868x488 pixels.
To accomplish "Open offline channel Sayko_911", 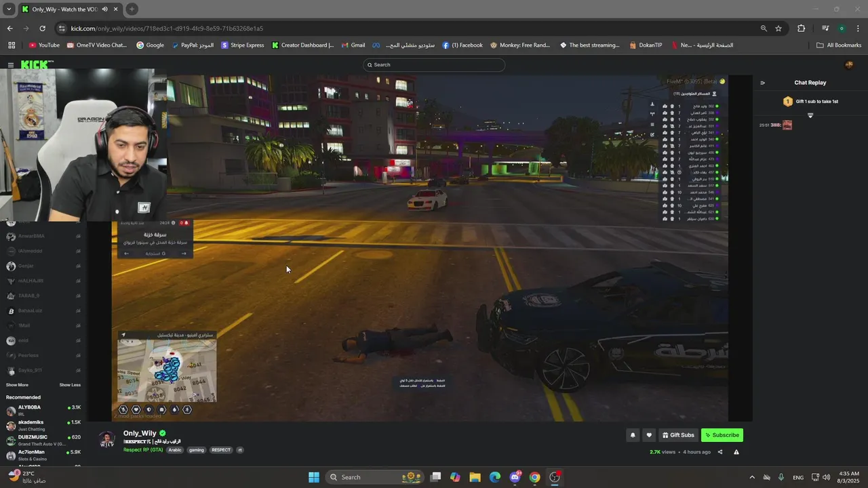I will pos(43,370).
